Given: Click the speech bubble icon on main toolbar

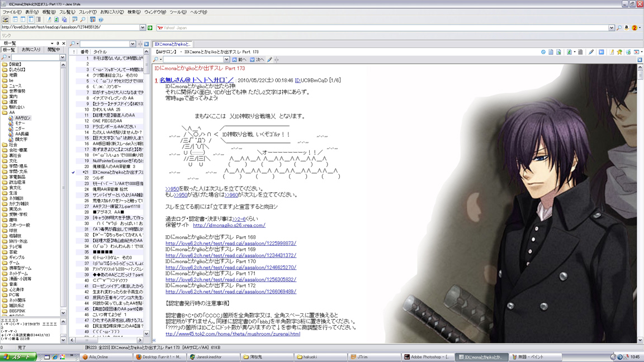Looking at the screenshot, I should [x=75, y=20].
